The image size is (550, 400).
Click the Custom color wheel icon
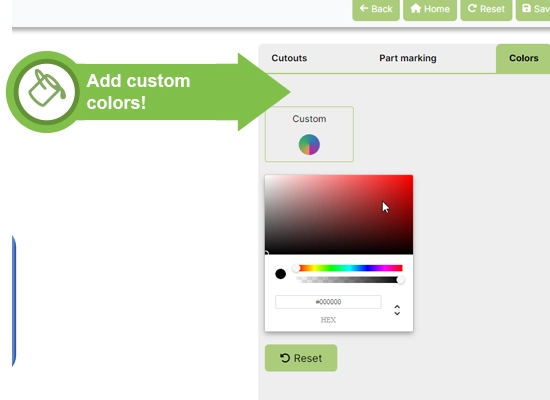pyautogui.click(x=309, y=145)
